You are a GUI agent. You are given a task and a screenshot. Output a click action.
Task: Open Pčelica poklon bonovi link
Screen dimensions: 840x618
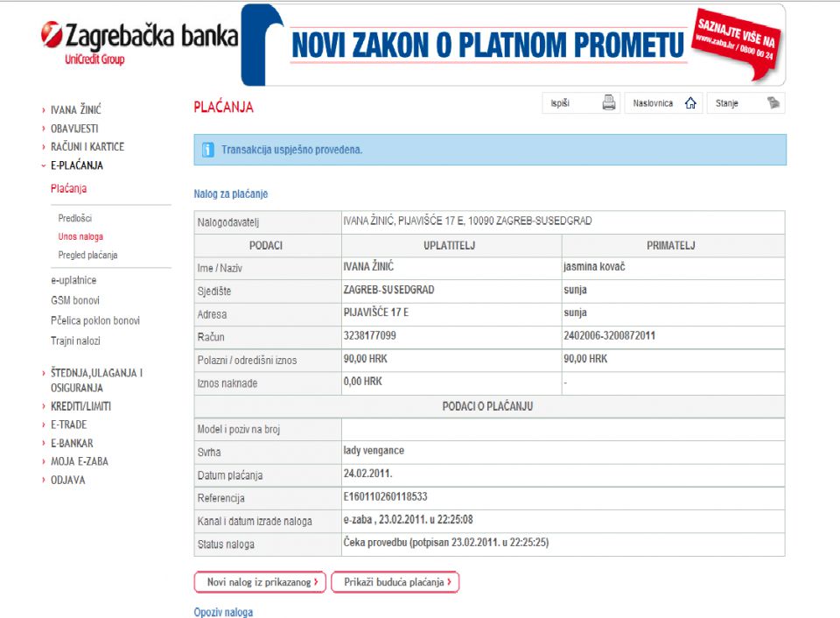coord(95,320)
